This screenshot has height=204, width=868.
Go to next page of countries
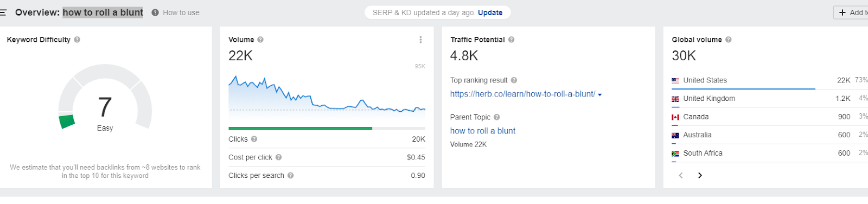coord(700,175)
